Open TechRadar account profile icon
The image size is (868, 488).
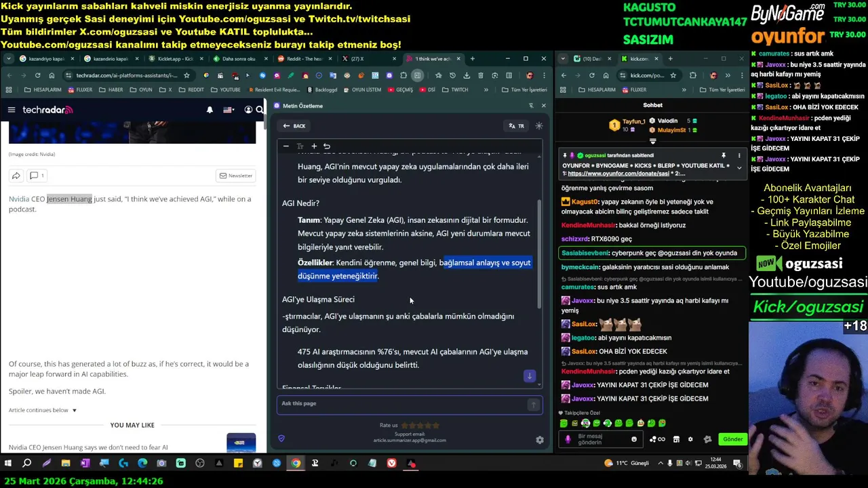(248, 110)
